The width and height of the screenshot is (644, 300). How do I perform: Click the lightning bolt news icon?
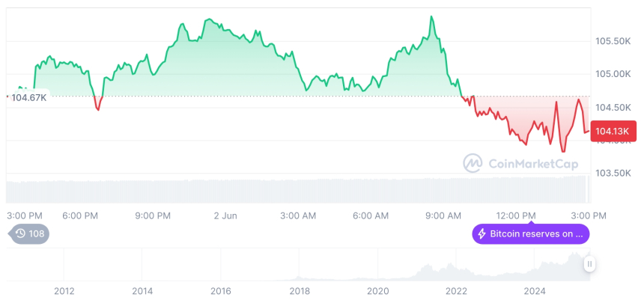coord(482,234)
